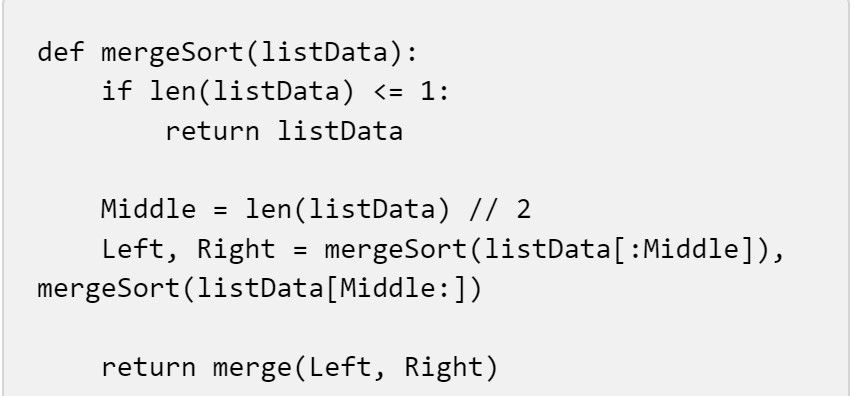Click listData after the first return
The image size is (854, 396).
tap(340, 131)
